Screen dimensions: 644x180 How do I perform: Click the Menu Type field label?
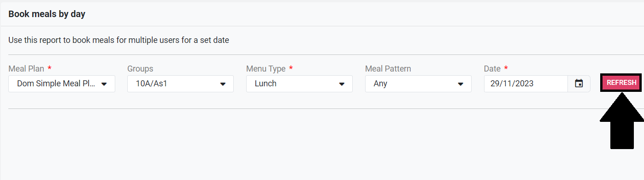pos(266,69)
